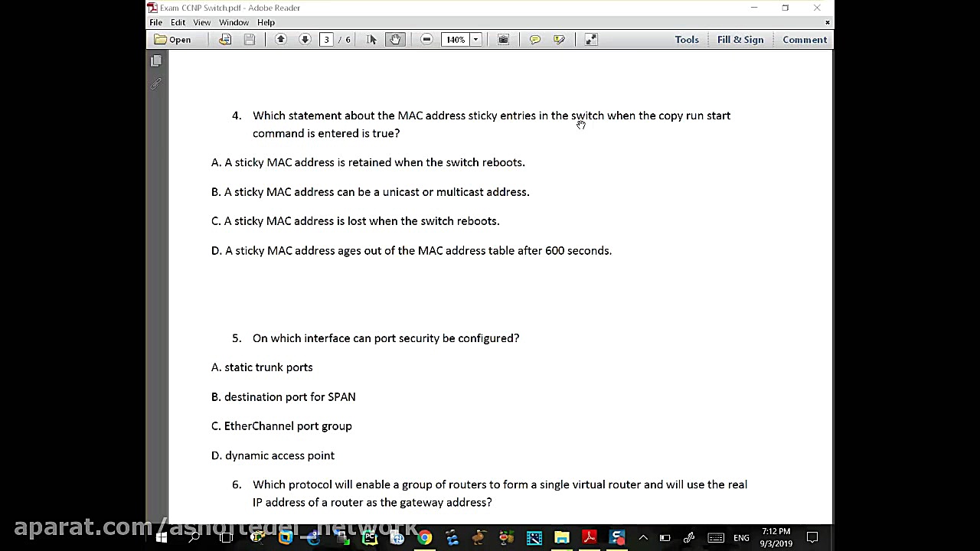This screenshot has height=551, width=980.
Task: Close the document with the menu bar X
Action: 827,22
